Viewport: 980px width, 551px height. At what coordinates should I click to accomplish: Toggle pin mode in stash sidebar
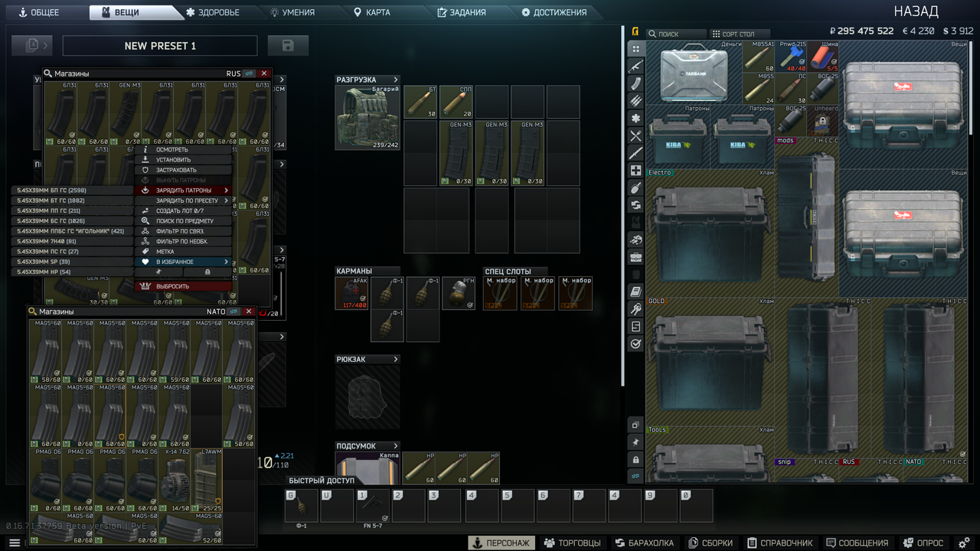point(635,442)
